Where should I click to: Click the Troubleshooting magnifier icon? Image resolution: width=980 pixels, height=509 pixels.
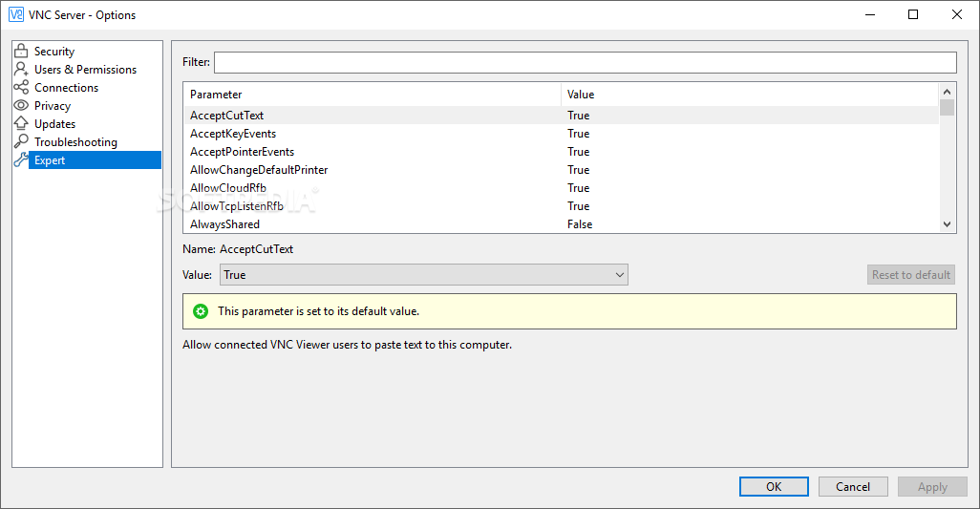(x=21, y=142)
